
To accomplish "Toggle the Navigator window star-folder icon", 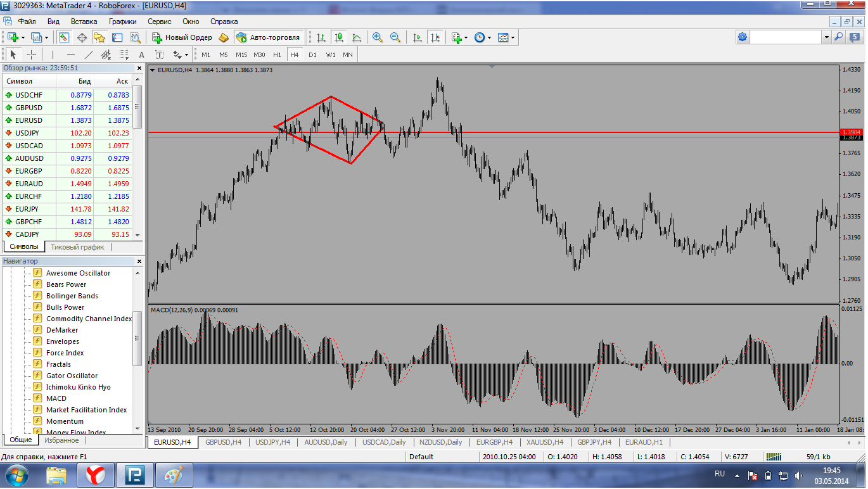I will [x=99, y=37].
